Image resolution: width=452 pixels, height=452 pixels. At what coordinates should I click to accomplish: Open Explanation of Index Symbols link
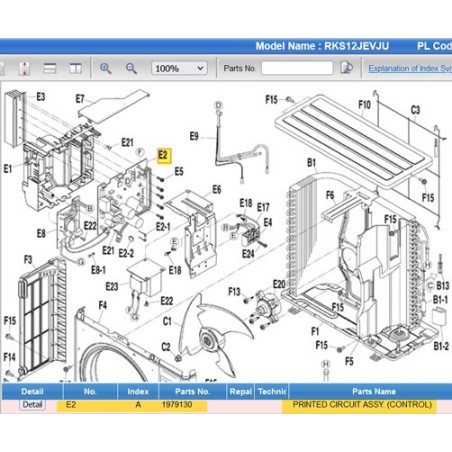(x=410, y=68)
